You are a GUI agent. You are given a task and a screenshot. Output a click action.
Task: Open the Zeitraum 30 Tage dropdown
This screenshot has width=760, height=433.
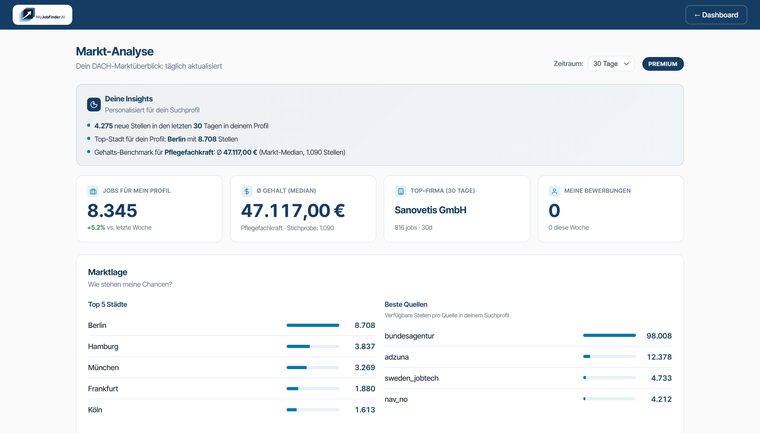click(611, 64)
